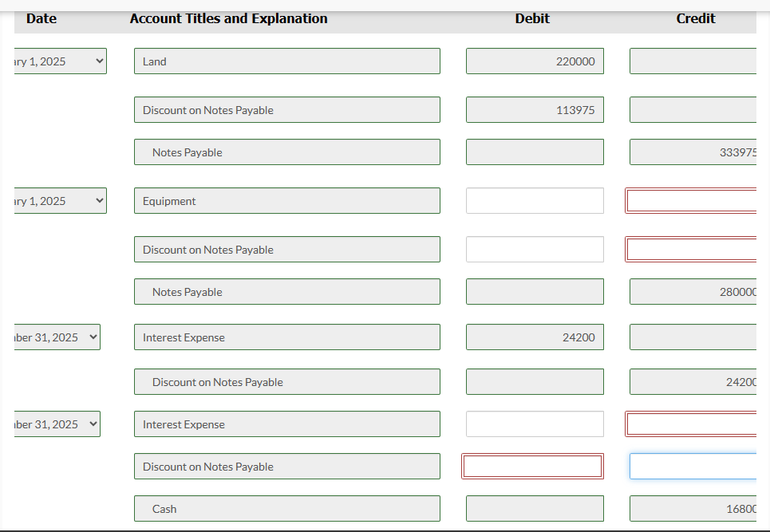This screenshot has width=770, height=532.
Task: Click the first Notes Payable account field
Action: 287,152
